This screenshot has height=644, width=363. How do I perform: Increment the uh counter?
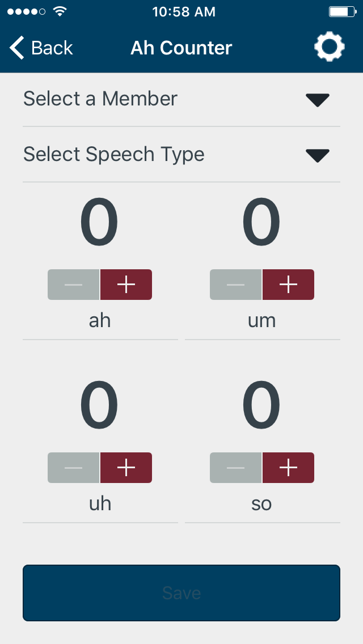(126, 467)
